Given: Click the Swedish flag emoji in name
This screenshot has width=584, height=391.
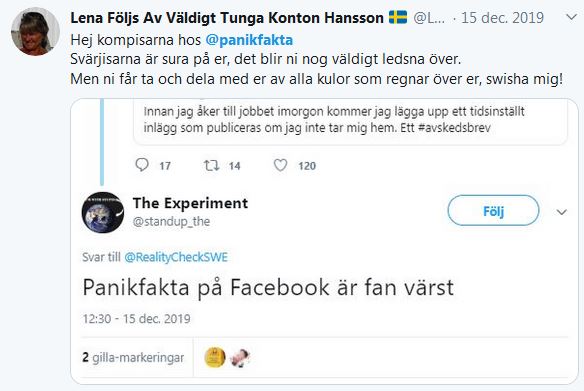Looking at the screenshot, I should tap(398, 18).
